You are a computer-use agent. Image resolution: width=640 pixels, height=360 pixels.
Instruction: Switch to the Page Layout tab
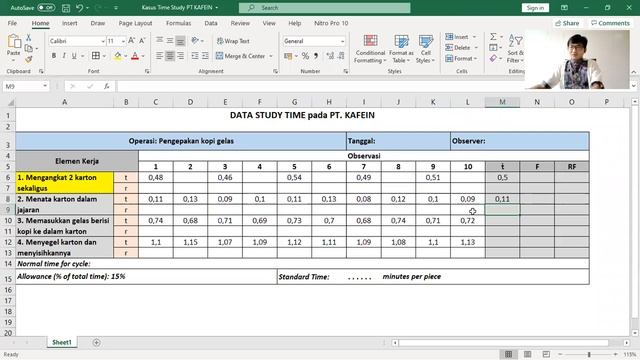135,23
